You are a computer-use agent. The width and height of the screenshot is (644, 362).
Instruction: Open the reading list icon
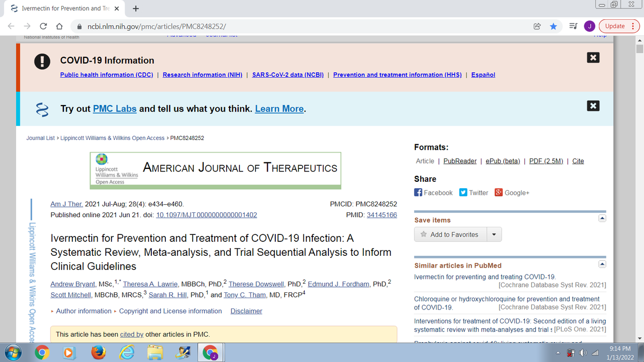point(572,26)
